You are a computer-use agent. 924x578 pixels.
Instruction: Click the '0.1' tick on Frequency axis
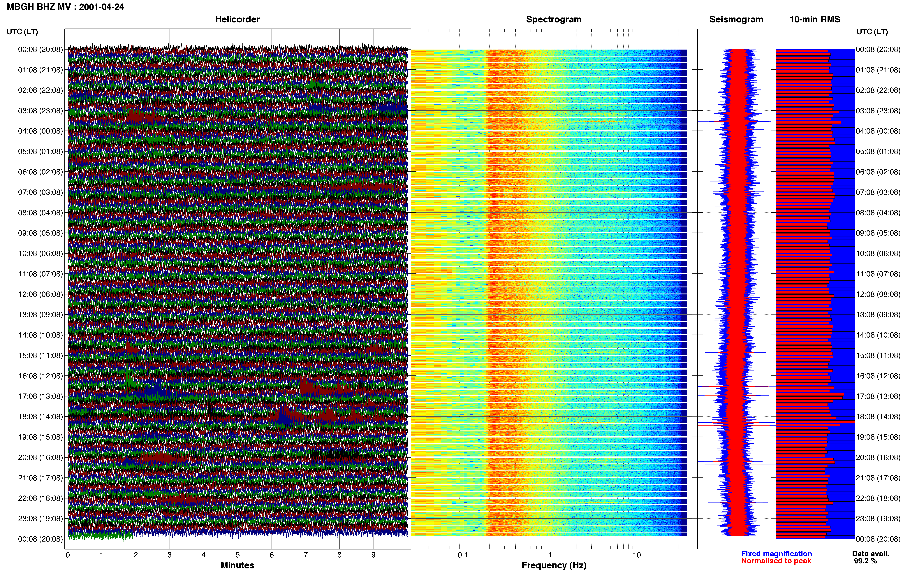click(x=463, y=555)
